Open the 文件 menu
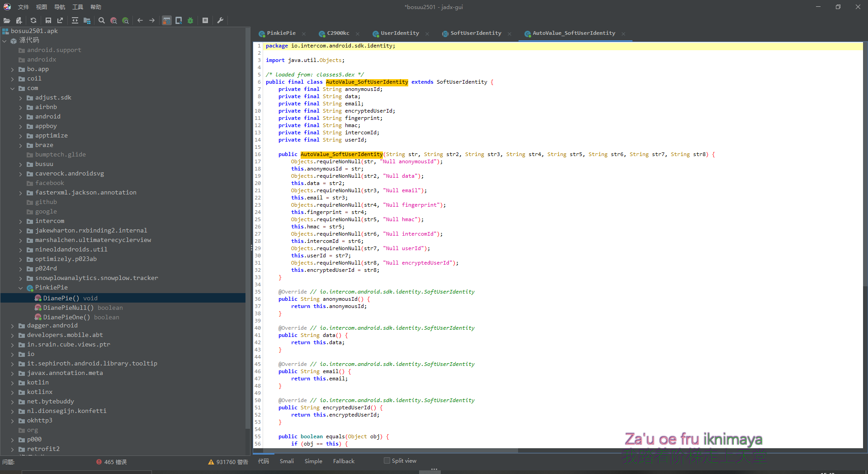Image resolution: width=868 pixels, height=474 pixels. point(24,7)
